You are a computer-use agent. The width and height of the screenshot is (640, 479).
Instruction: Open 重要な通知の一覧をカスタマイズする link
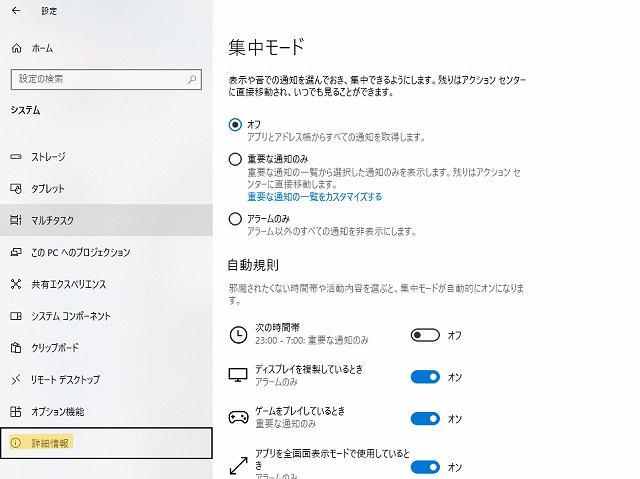pos(315,197)
